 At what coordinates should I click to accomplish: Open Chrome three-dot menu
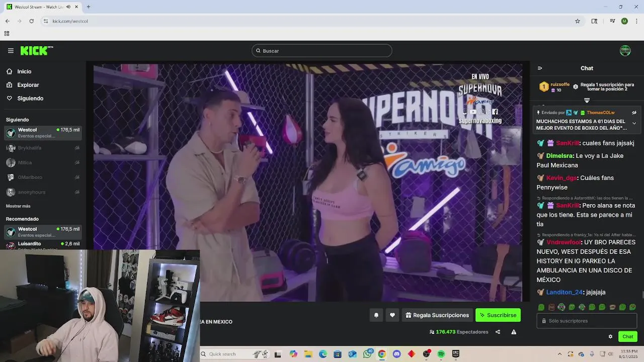[x=637, y=21]
